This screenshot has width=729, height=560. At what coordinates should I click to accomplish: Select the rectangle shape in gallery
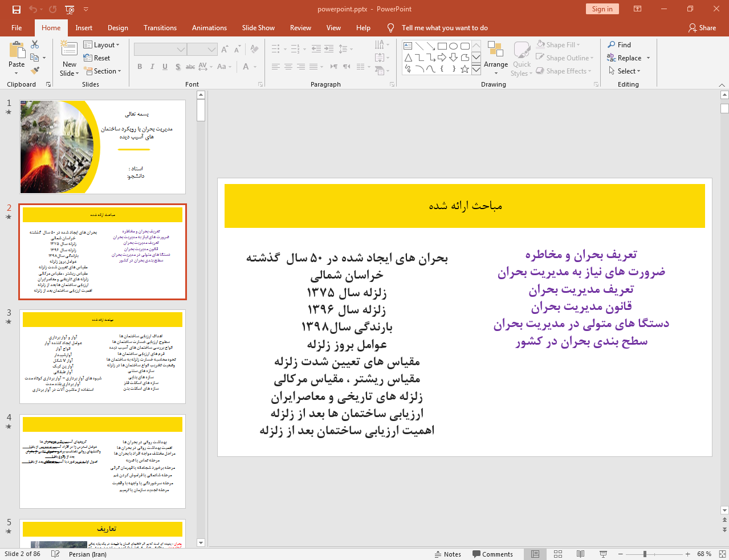coord(442,46)
